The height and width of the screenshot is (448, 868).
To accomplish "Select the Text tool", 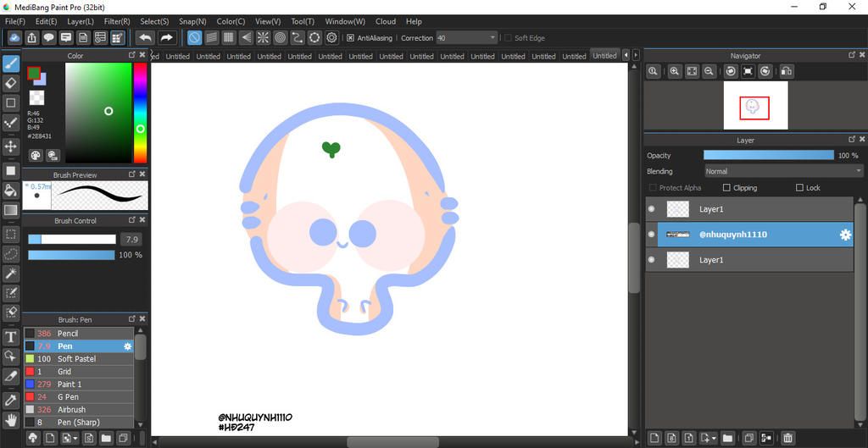I will coord(10,336).
